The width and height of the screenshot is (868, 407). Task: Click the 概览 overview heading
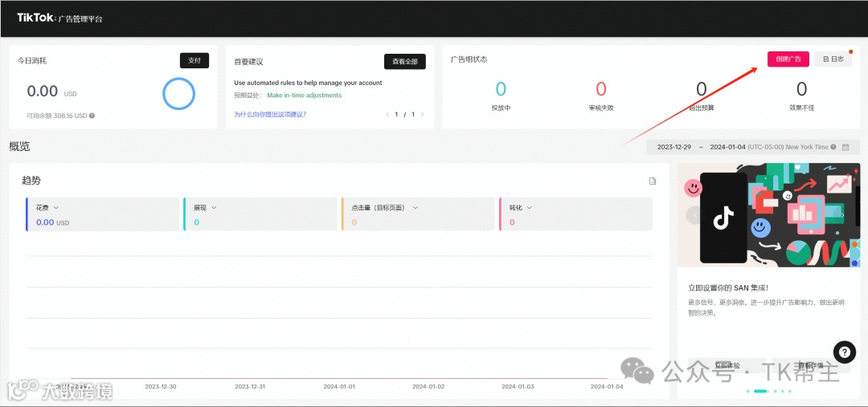pyautogui.click(x=19, y=147)
